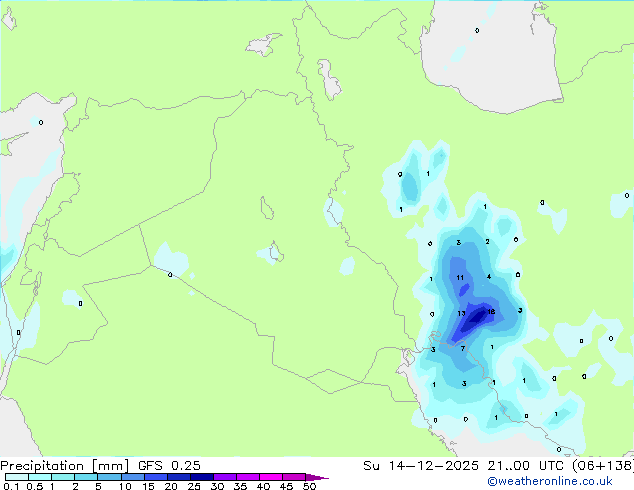Click the "13" precipitation value on map

point(461,313)
